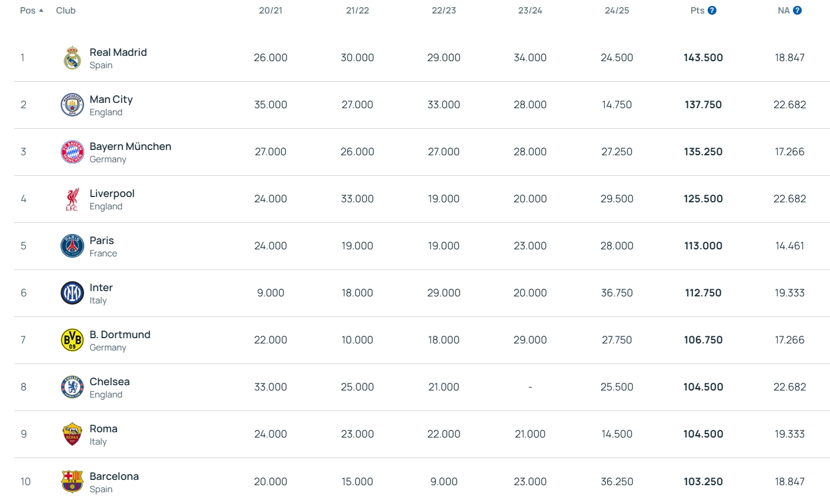Select Liverpool's 125.500 points total

click(703, 199)
